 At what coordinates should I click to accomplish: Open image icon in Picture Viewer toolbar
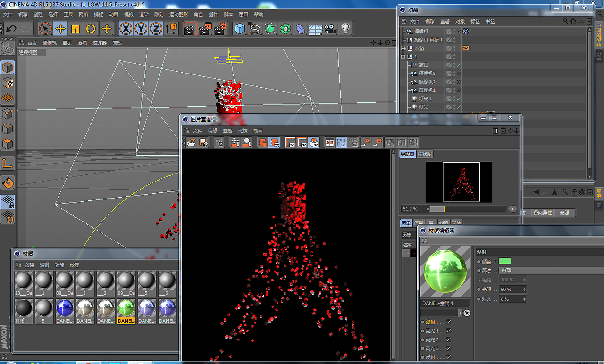pos(191,142)
